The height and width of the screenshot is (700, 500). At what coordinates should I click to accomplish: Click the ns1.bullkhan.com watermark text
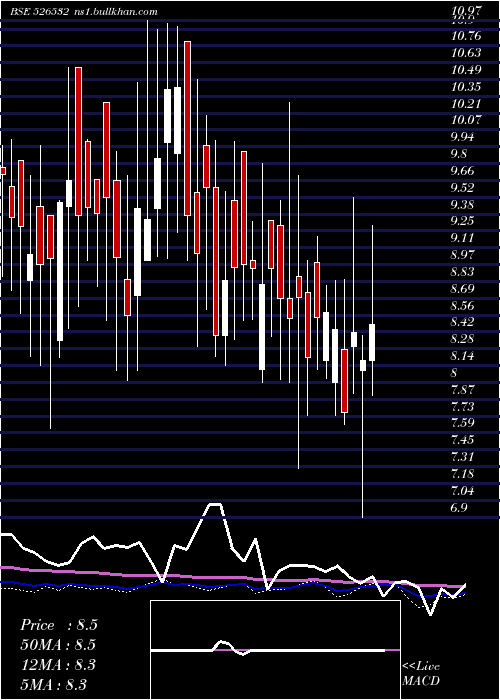coord(115,11)
